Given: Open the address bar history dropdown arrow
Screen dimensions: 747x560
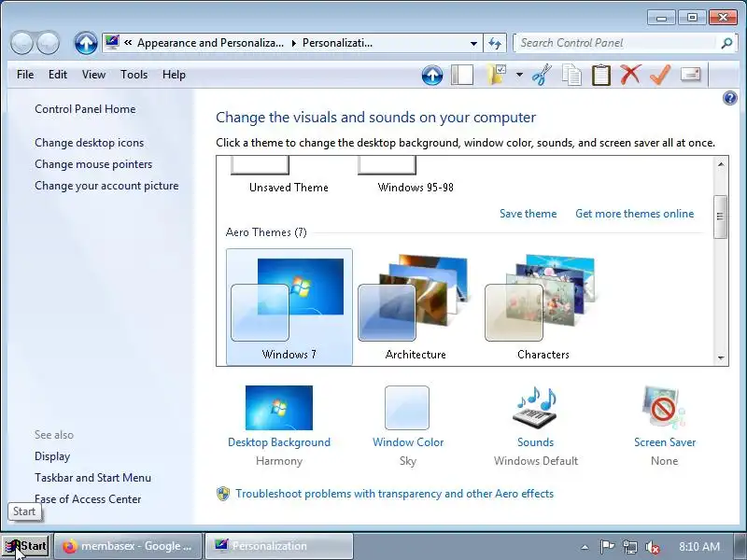Looking at the screenshot, I should 473,43.
